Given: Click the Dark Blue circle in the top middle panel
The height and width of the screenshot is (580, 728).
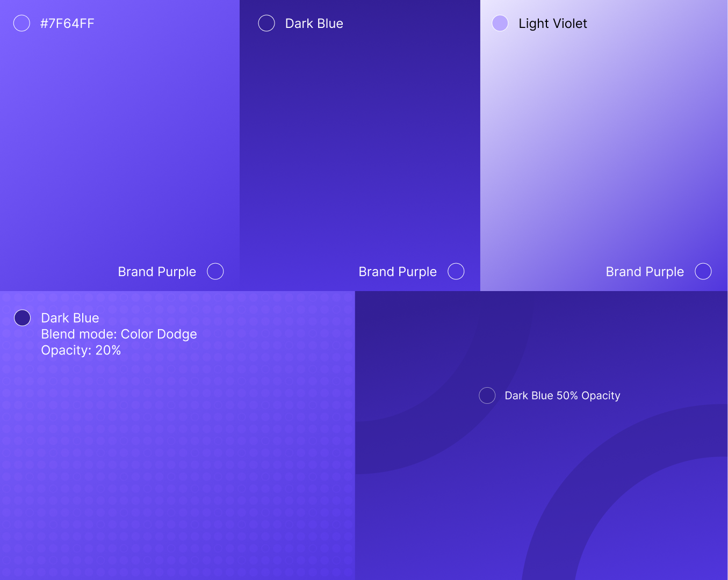Looking at the screenshot, I should click(x=266, y=23).
